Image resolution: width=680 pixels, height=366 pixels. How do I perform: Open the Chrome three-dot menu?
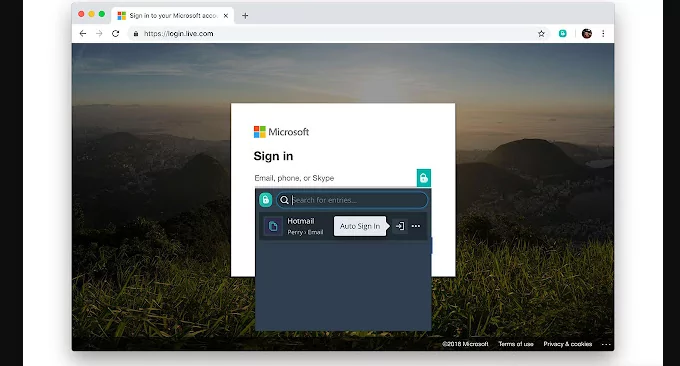(603, 33)
